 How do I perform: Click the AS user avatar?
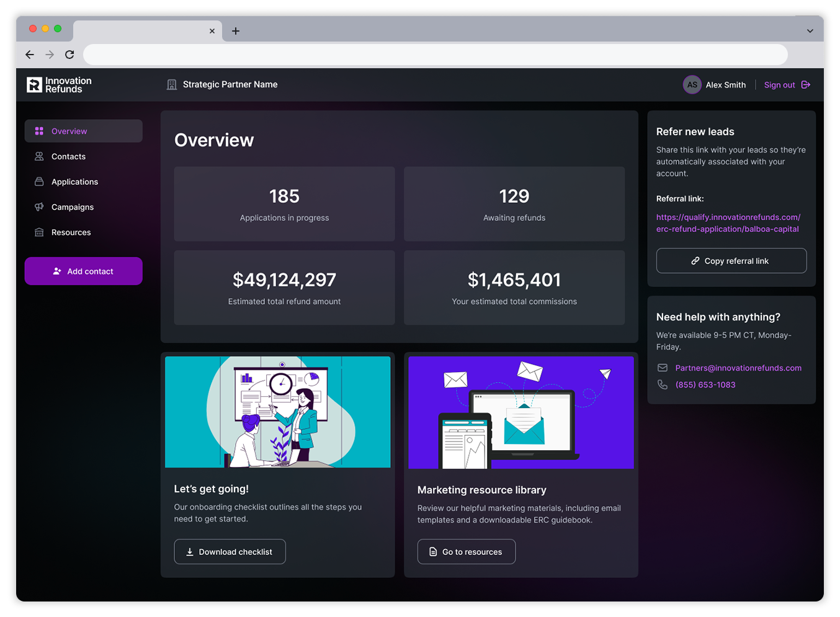pyautogui.click(x=692, y=85)
